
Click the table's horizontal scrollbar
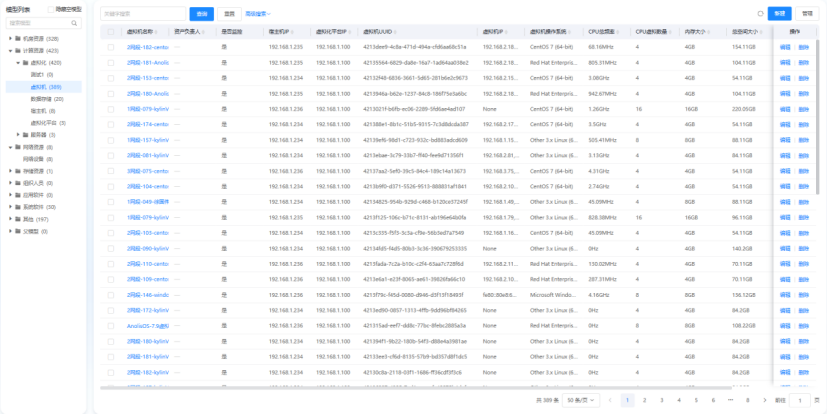point(415,388)
